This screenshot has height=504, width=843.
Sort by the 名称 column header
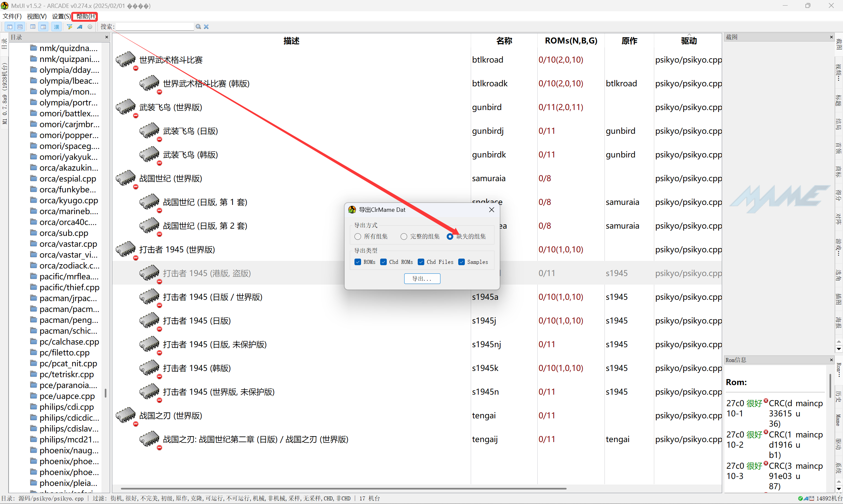[x=504, y=41]
